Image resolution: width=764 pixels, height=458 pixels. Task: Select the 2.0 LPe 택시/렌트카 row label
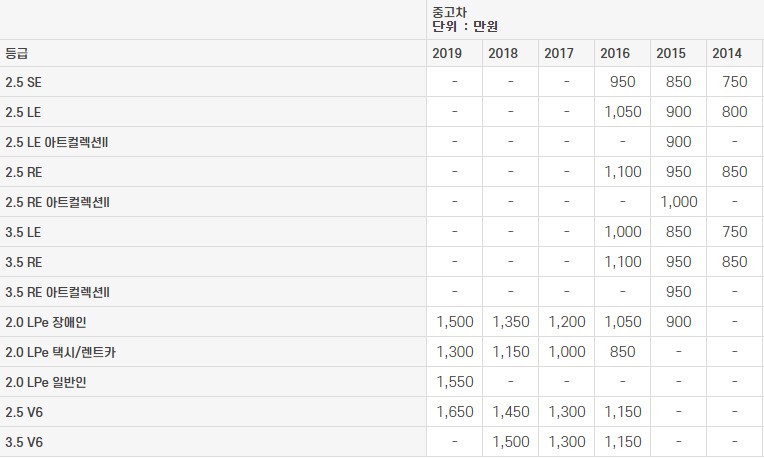60,352
